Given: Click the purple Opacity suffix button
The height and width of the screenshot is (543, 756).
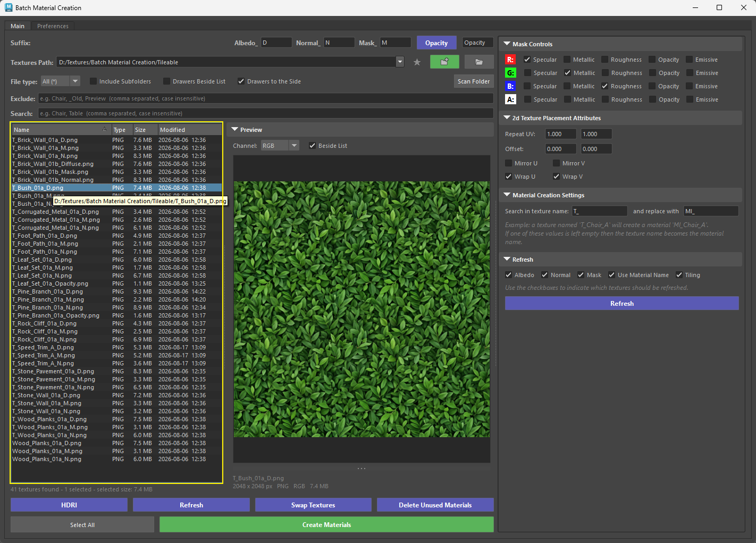Looking at the screenshot, I should click(436, 43).
